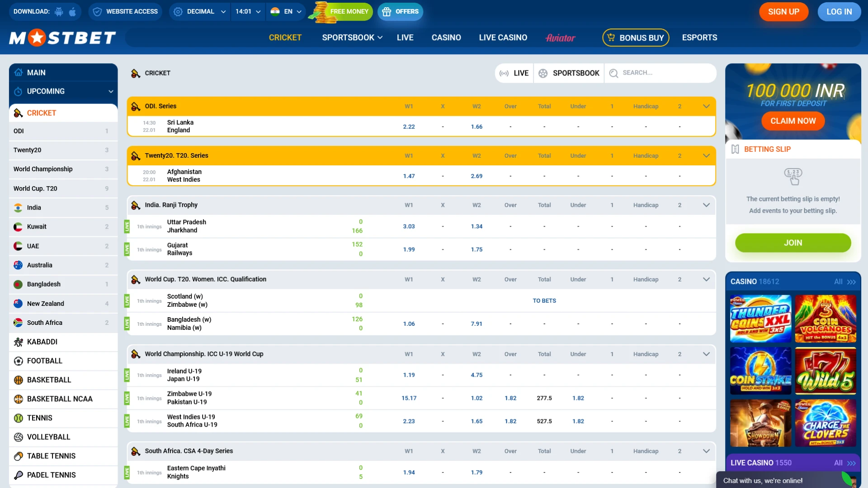The height and width of the screenshot is (488, 868).
Task: Collapse the ODI. Series section
Action: [x=706, y=106]
